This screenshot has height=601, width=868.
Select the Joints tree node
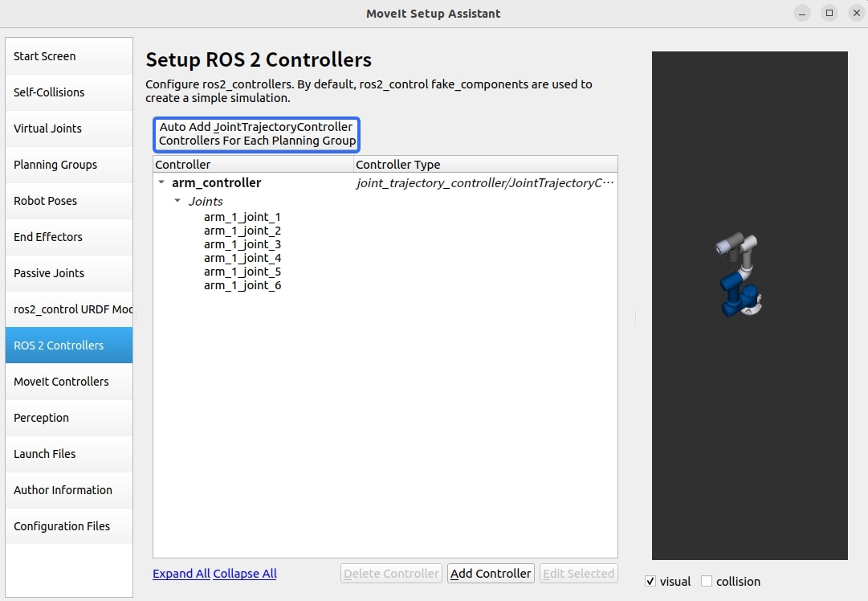[x=206, y=202]
